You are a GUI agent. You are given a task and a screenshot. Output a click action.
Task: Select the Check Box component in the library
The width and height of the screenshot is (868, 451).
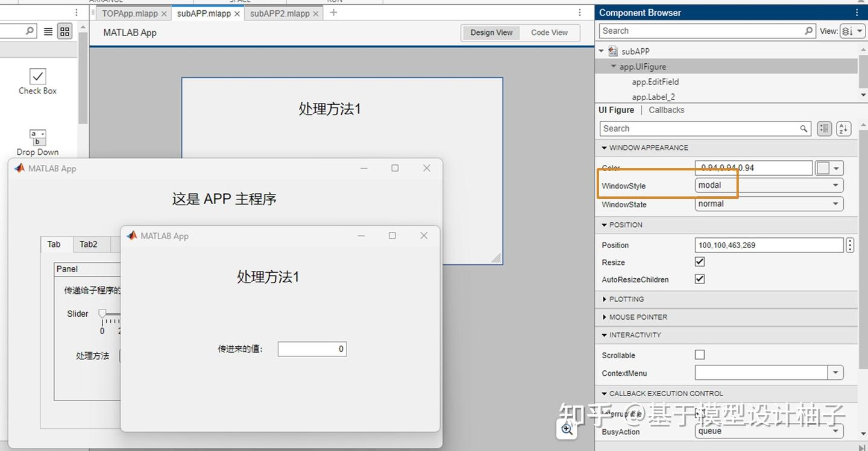(37, 81)
